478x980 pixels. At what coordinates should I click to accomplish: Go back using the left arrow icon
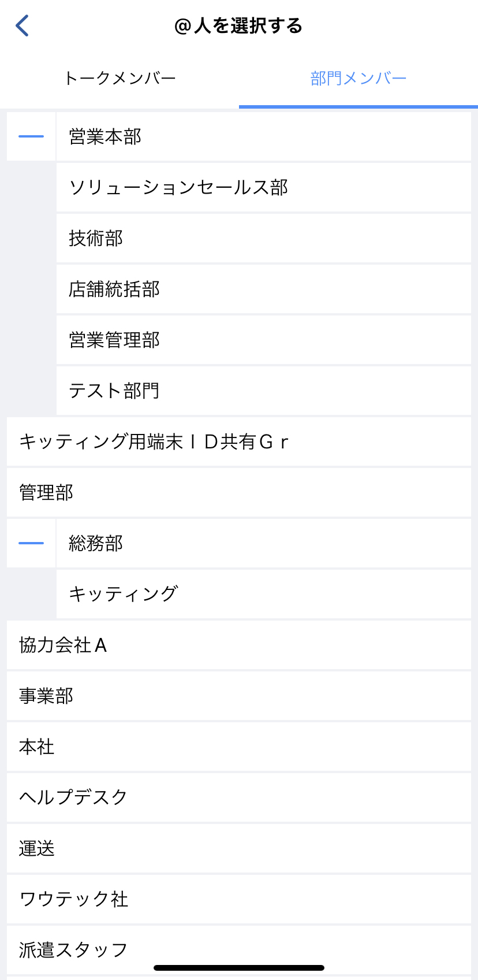coord(22,25)
